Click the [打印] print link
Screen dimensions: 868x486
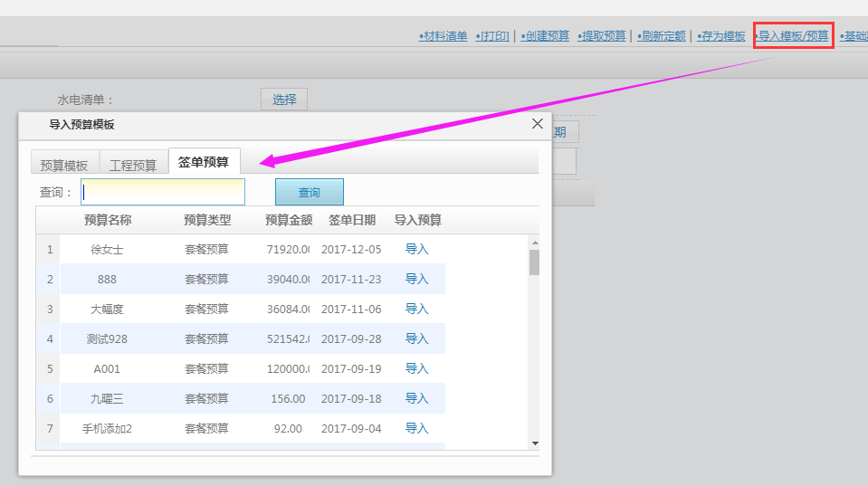[x=492, y=36]
